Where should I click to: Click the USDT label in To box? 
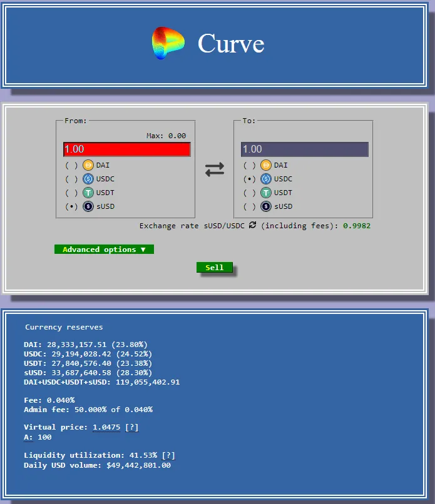coord(283,193)
